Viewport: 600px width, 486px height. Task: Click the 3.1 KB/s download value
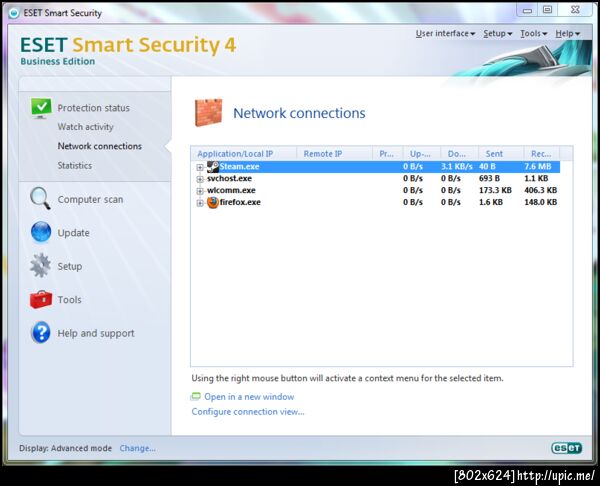457,166
